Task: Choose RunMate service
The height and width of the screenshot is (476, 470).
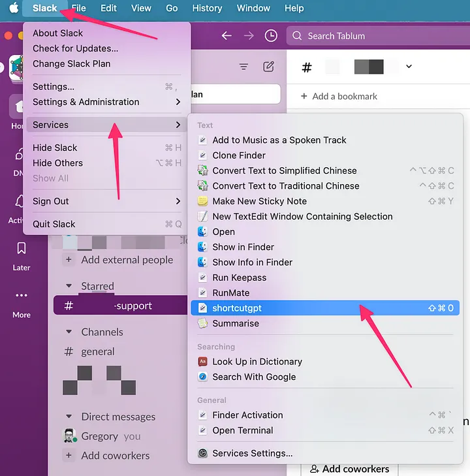Action: click(x=325, y=293)
